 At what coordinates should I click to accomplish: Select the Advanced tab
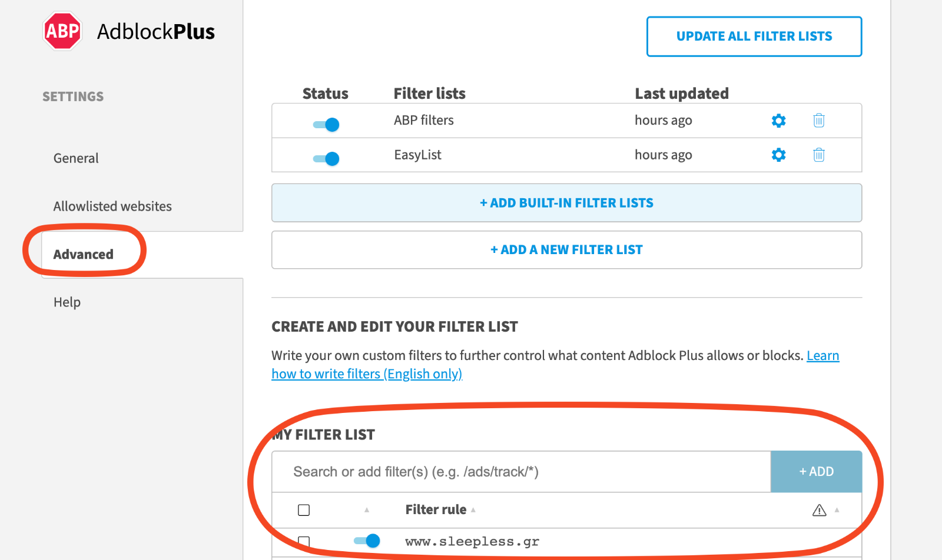[x=83, y=255]
